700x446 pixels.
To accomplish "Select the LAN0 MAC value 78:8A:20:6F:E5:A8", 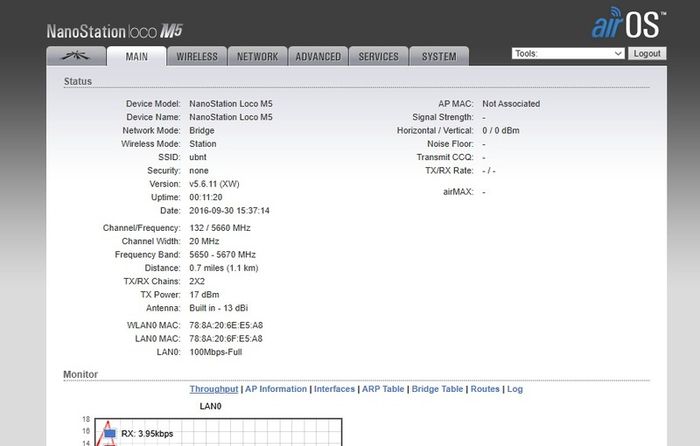I will click(x=226, y=338).
